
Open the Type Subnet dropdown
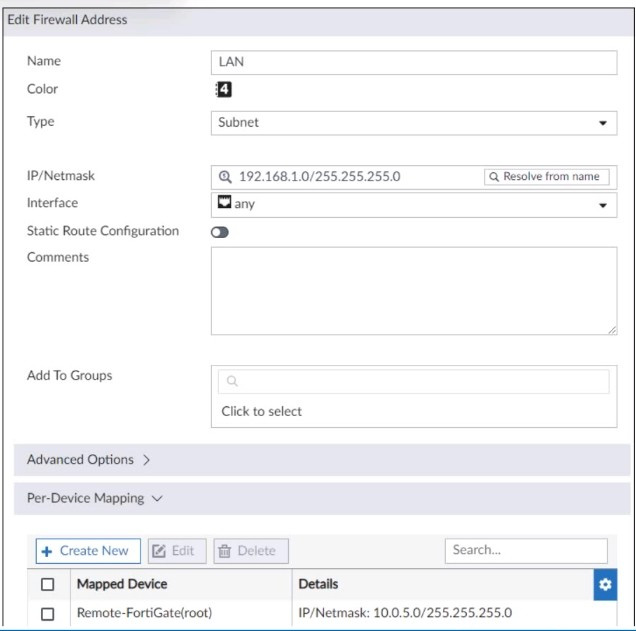tap(414, 123)
